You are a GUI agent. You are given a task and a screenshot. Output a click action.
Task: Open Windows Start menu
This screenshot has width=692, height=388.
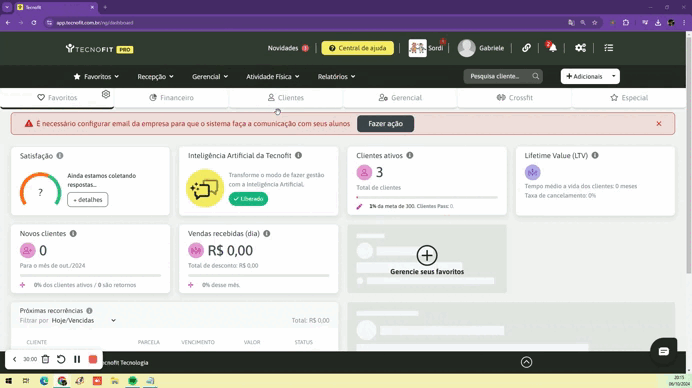coord(9,381)
